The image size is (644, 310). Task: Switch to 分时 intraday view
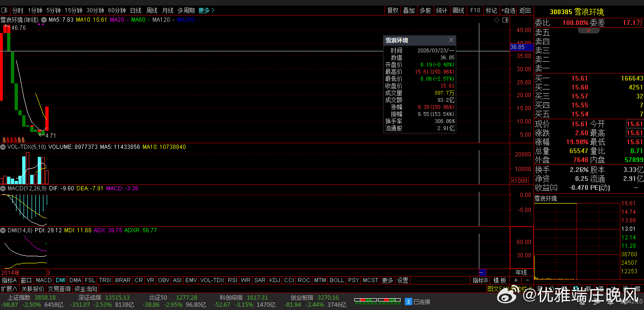(x=17, y=10)
